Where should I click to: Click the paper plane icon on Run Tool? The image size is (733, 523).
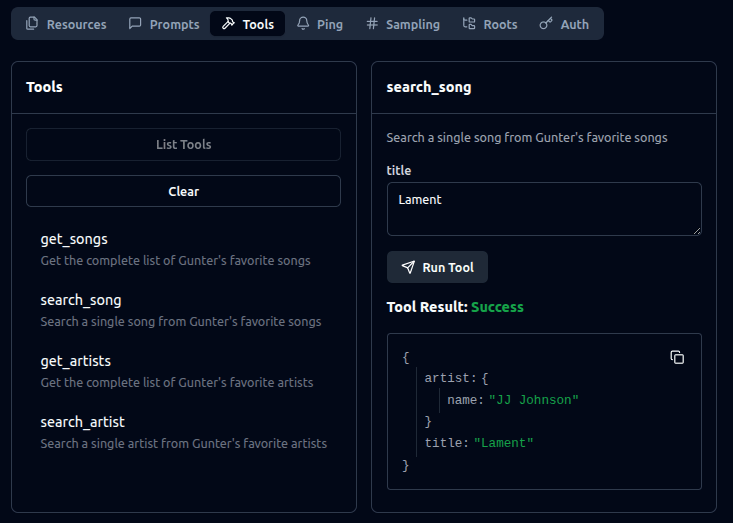[x=408, y=267]
